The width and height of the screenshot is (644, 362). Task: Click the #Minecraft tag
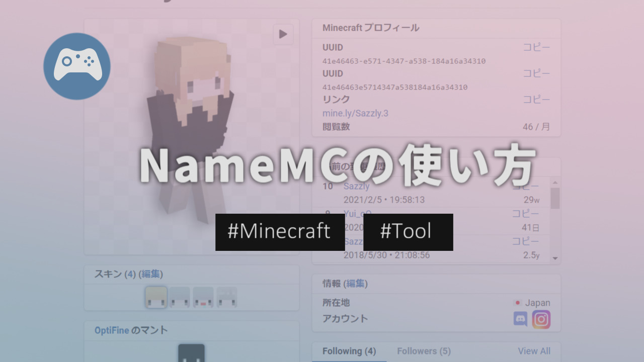[280, 232]
